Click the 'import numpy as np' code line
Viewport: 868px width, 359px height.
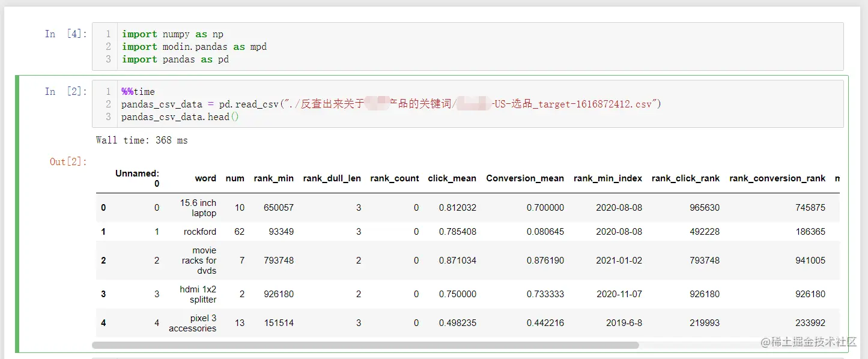tap(172, 34)
